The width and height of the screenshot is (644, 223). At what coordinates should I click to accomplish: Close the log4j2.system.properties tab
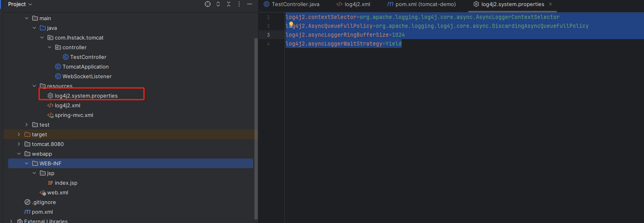click(x=550, y=4)
